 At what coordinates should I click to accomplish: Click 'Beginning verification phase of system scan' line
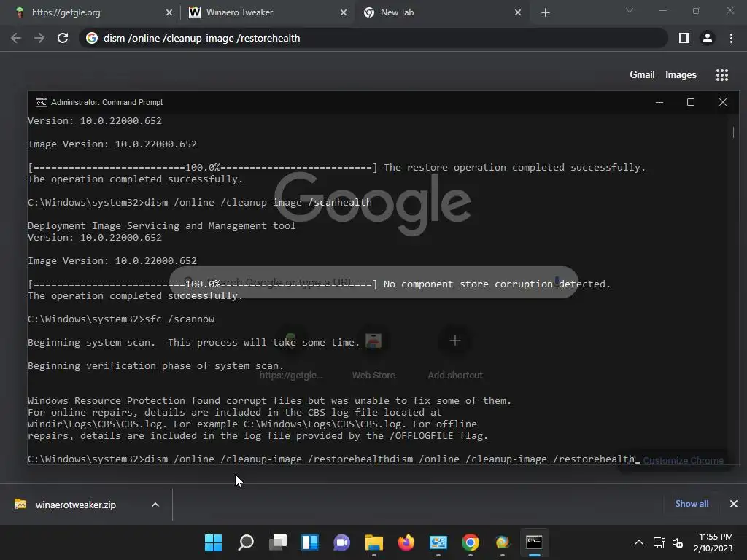pyautogui.click(x=156, y=366)
